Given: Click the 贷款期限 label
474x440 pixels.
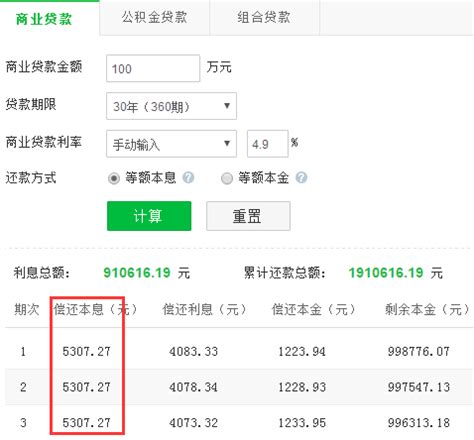Looking at the screenshot, I should click(x=31, y=104).
